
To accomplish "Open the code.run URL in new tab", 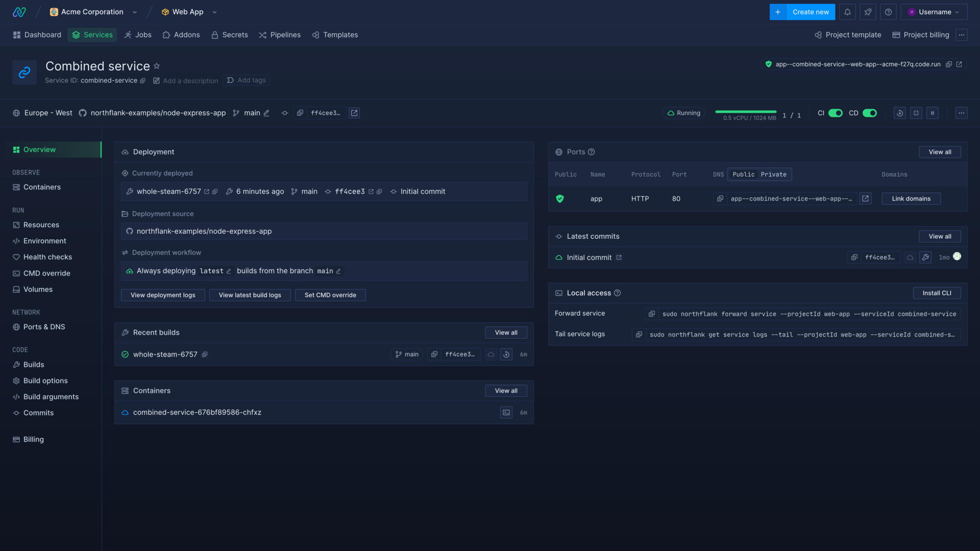I will pos(959,64).
